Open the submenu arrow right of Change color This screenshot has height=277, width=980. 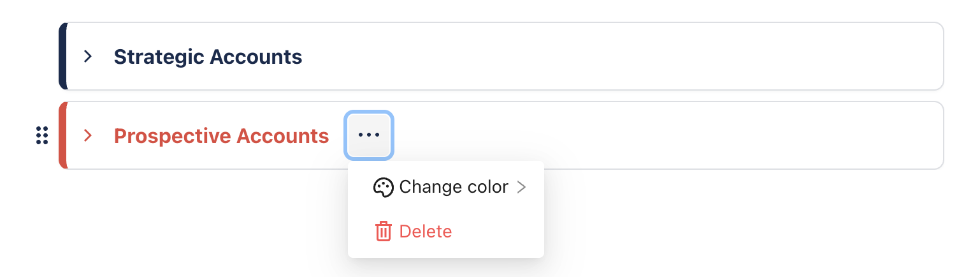(x=521, y=187)
